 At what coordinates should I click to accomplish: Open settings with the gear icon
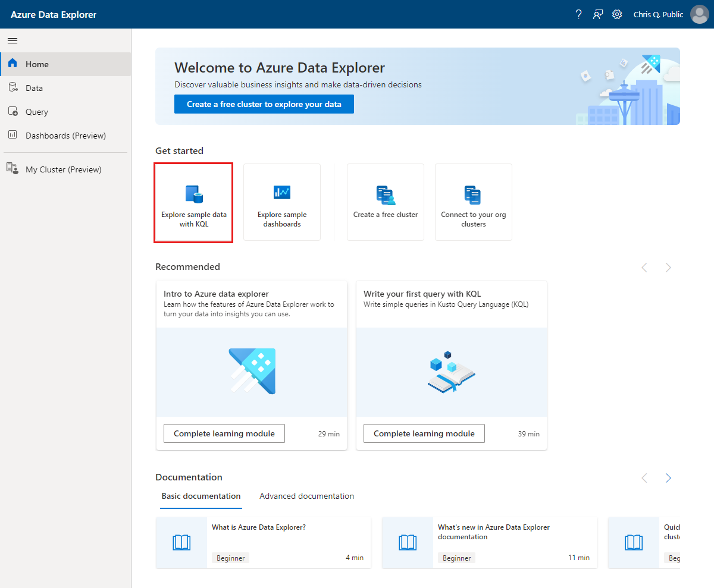617,14
